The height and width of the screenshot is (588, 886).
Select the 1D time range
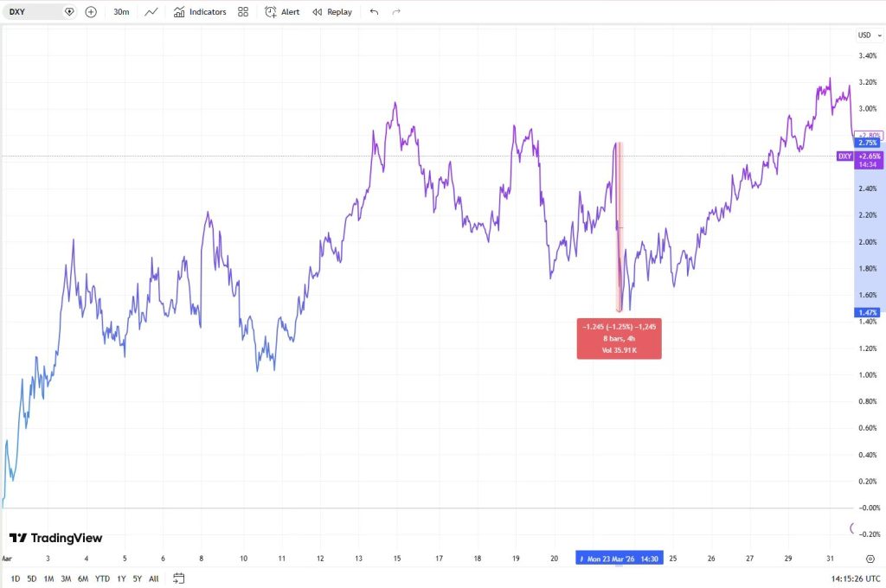point(16,578)
